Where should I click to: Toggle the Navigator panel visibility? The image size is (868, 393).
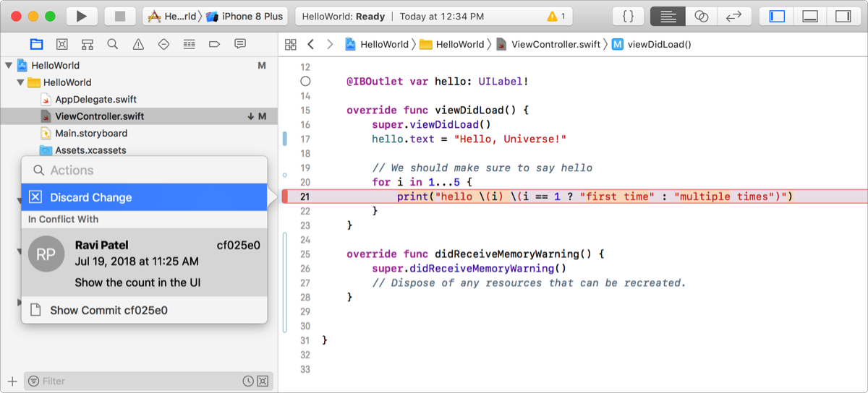[x=778, y=16]
